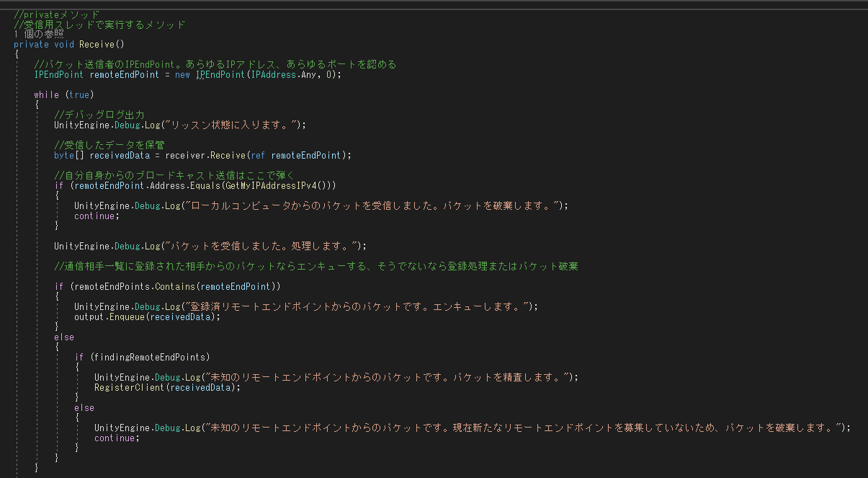Click the "ref" keyword in the Receive call
Viewport: 868px width, 478px height.
[258, 155]
